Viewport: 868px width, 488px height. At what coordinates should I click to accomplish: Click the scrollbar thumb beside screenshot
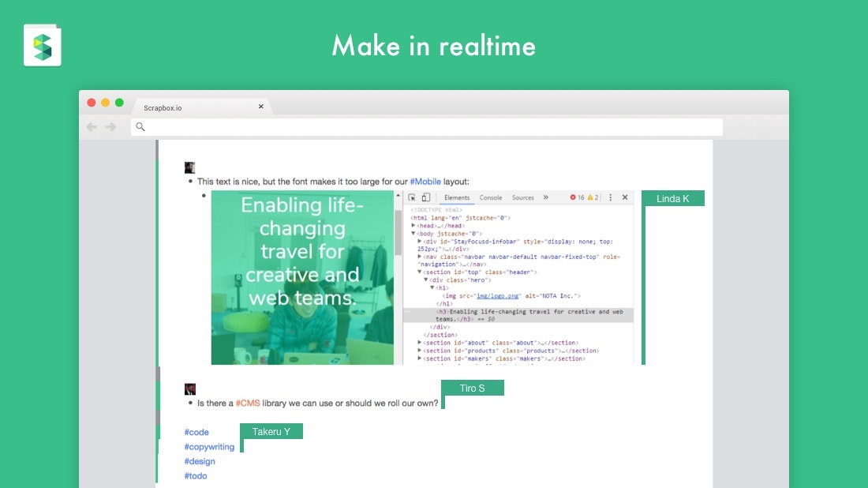tap(398, 233)
